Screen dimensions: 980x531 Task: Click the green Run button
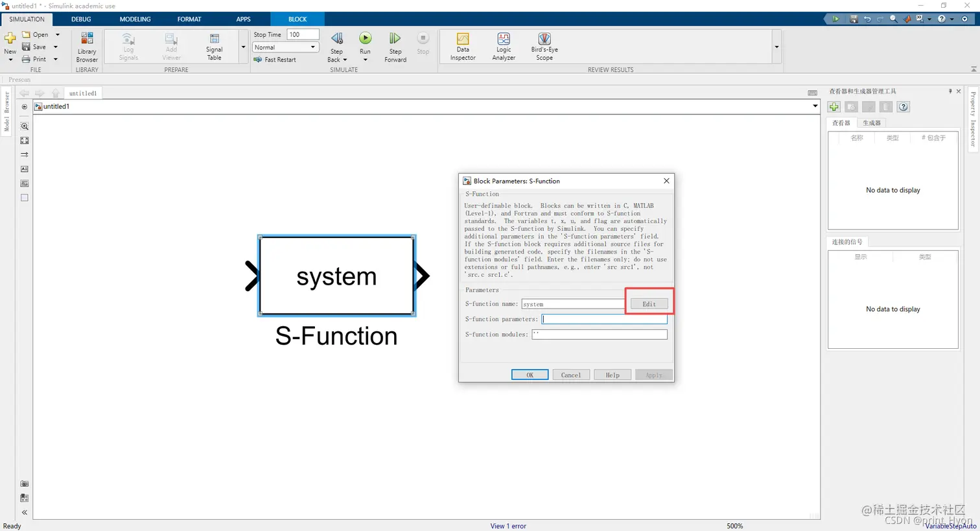(366, 38)
